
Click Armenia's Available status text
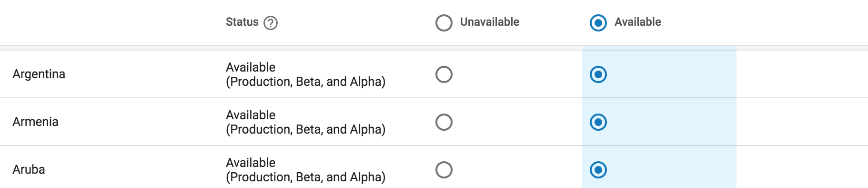[251, 115]
